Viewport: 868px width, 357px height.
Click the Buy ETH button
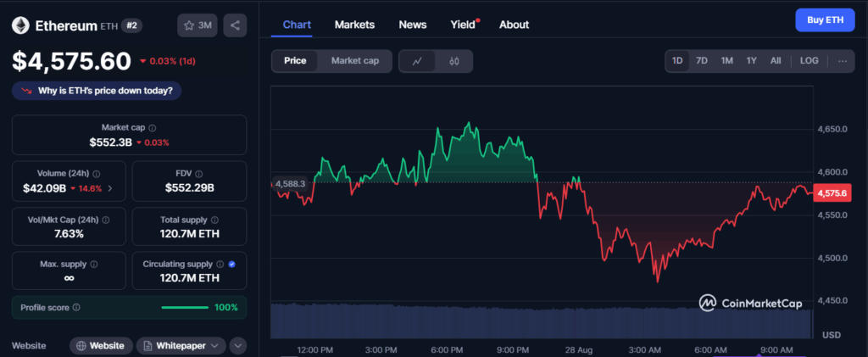(825, 20)
